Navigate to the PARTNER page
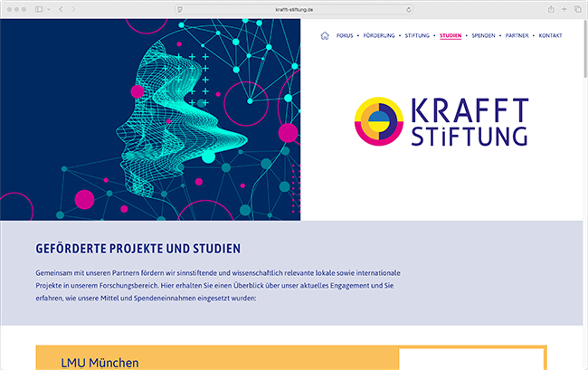This screenshot has width=588, height=370. (x=517, y=35)
